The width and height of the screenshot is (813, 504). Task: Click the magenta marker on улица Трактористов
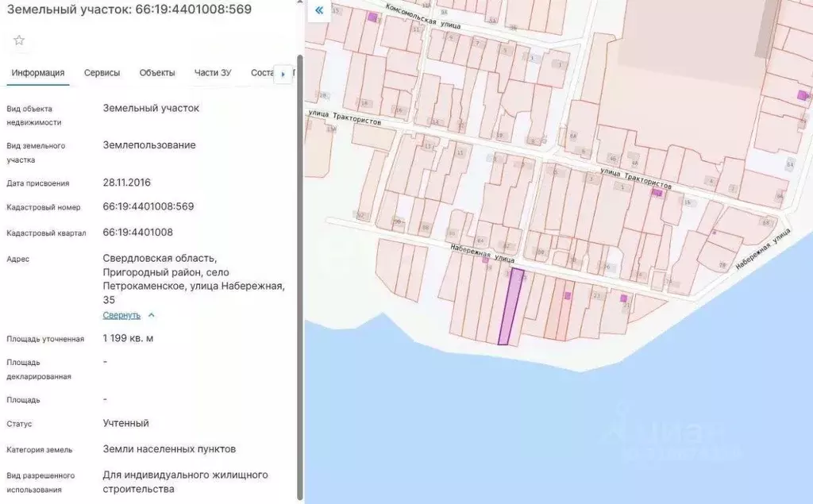[x=657, y=192]
